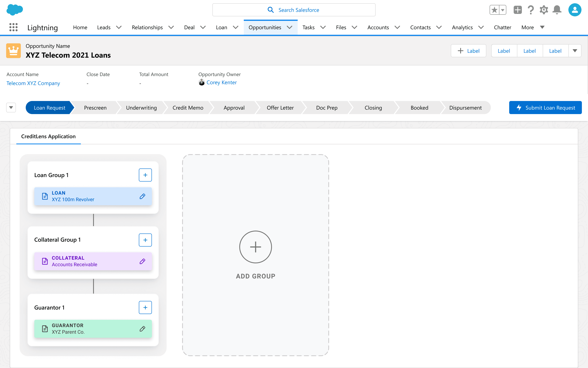Click the ADD GROUP label
Image resolution: width=588 pixels, height=368 pixels.
point(256,276)
